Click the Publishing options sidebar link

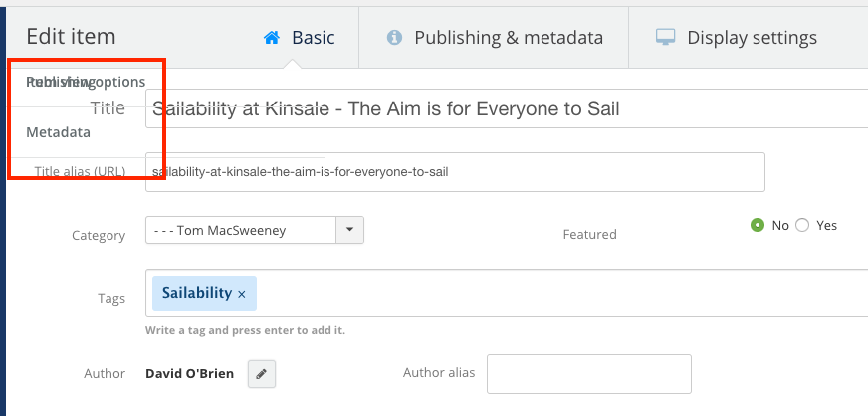coord(86,82)
